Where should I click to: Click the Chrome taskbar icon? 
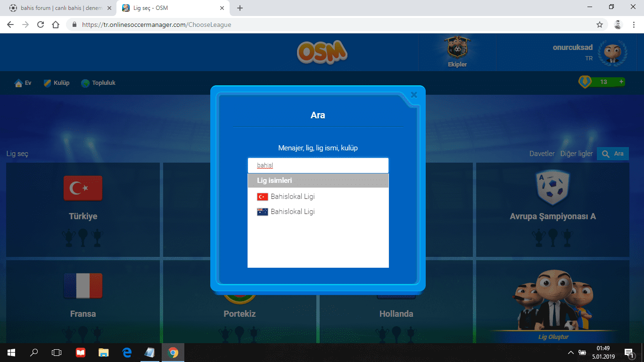point(173,353)
